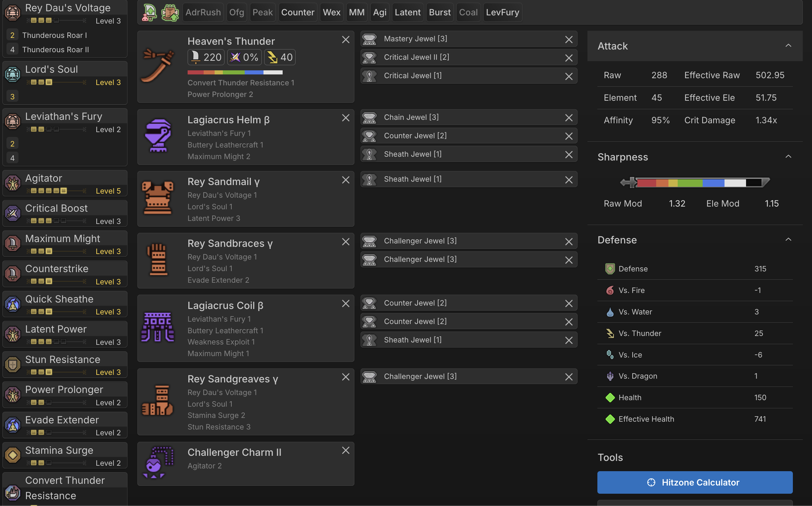Viewport: 812px width, 506px height.
Task: Click the Lagiacrus Coil β waist icon
Action: pyautogui.click(x=158, y=327)
